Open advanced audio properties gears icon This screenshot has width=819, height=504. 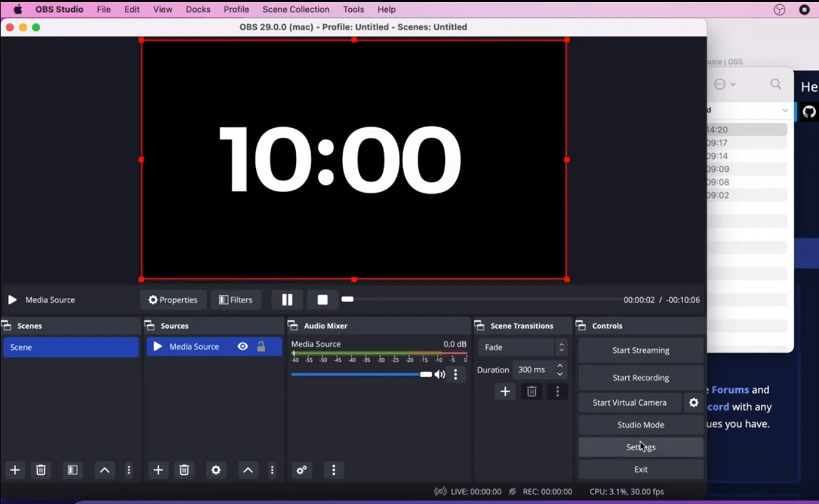tap(302, 470)
